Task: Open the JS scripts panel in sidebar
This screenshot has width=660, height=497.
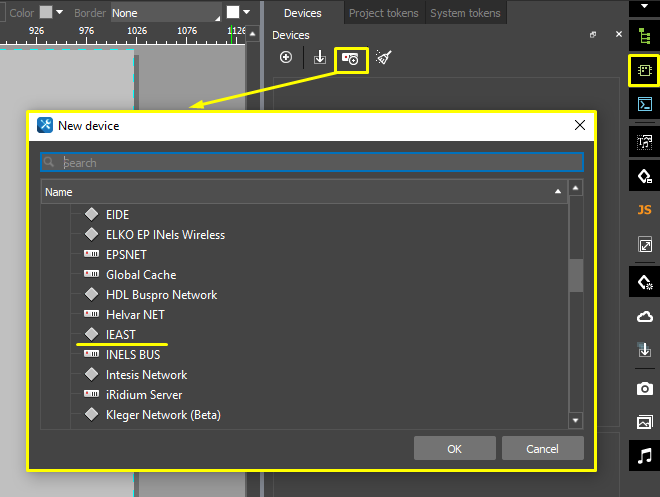Action: point(644,210)
